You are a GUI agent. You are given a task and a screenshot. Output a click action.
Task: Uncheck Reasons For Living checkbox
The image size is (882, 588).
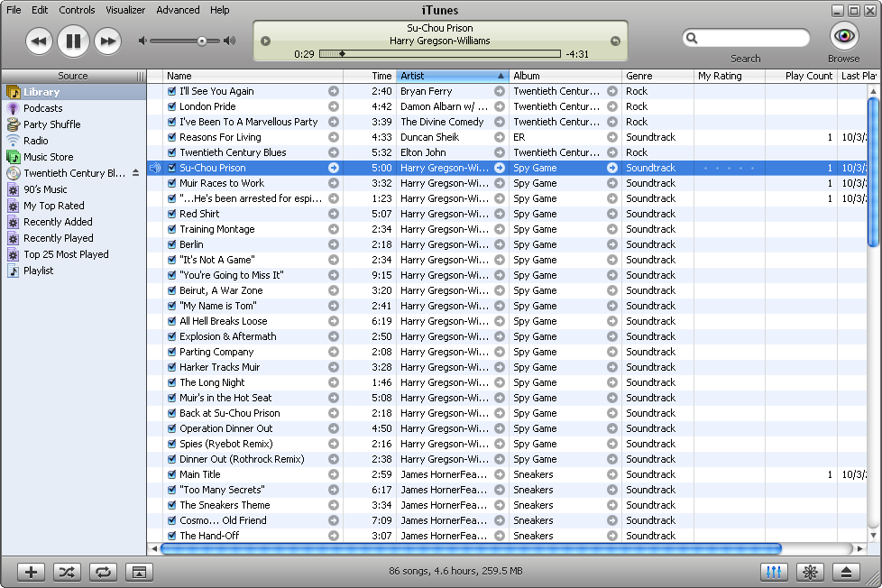[x=172, y=137]
